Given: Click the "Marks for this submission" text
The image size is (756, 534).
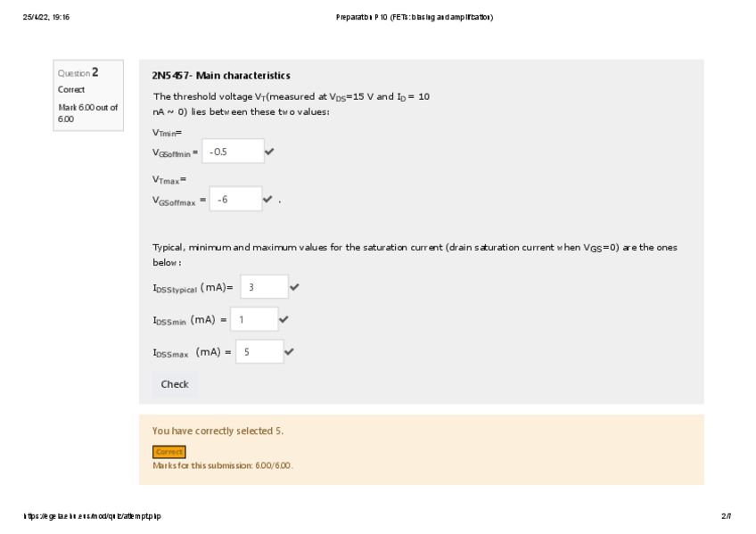Looking at the screenshot, I should (223, 465).
